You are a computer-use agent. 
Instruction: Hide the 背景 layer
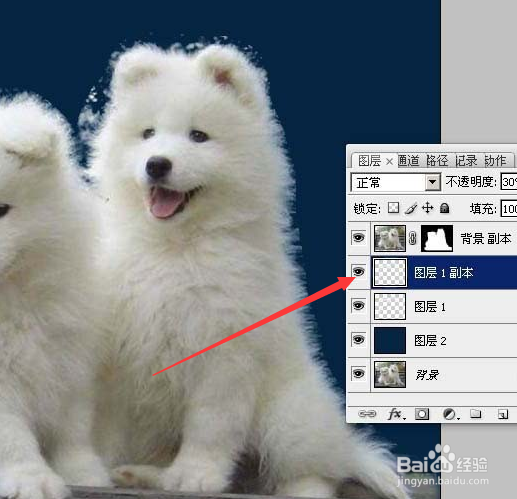pyautogui.click(x=358, y=374)
